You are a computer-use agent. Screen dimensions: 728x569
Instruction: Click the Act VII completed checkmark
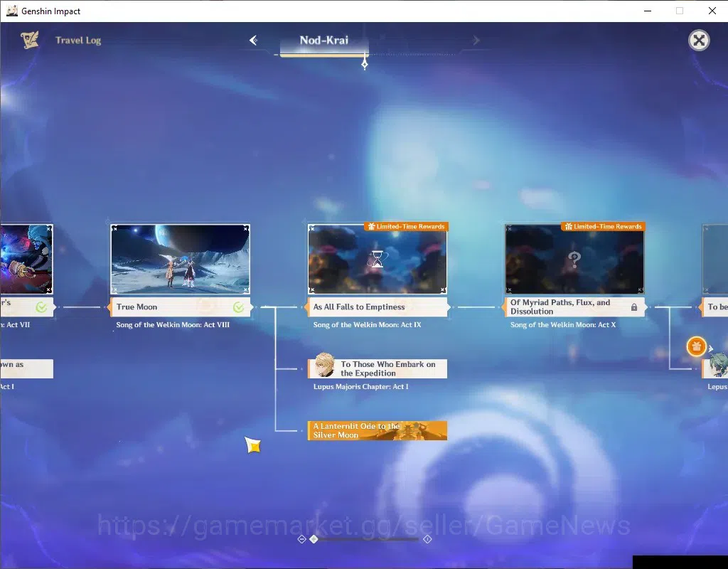(x=41, y=307)
